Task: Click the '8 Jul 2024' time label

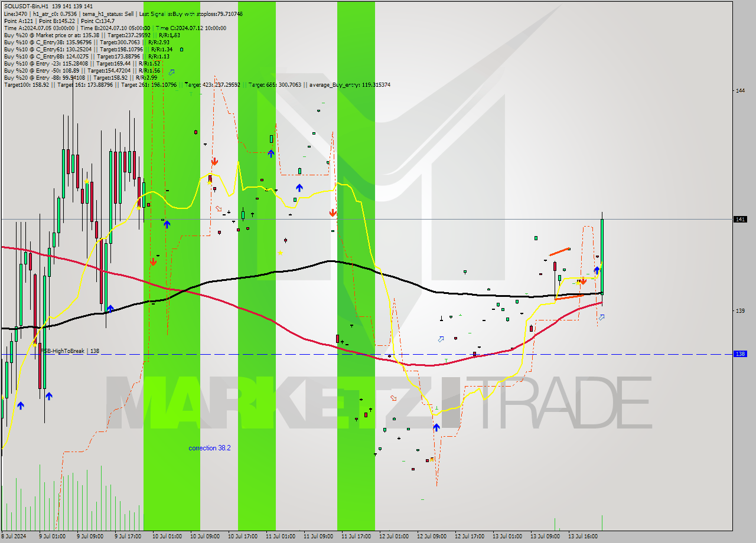Action: 14,537
